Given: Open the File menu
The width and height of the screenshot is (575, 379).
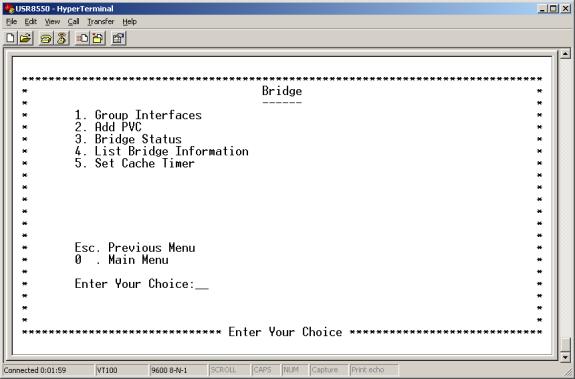Looking at the screenshot, I should (x=11, y=22).
